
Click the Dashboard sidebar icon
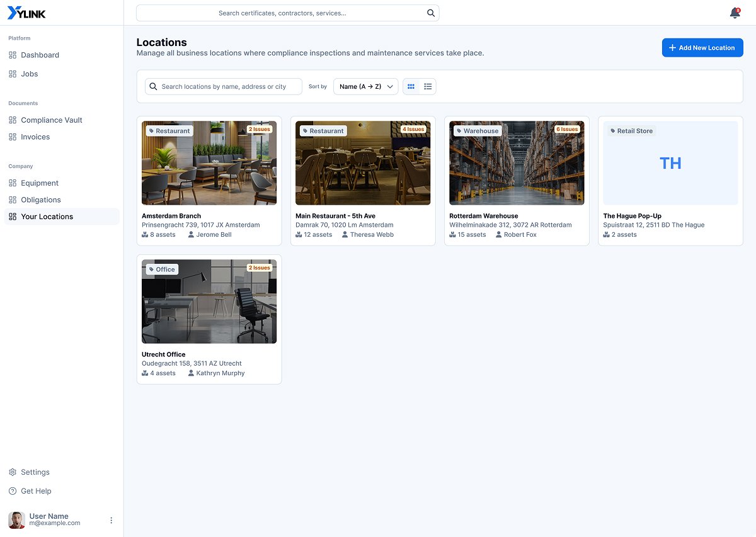tap(13, 55)
